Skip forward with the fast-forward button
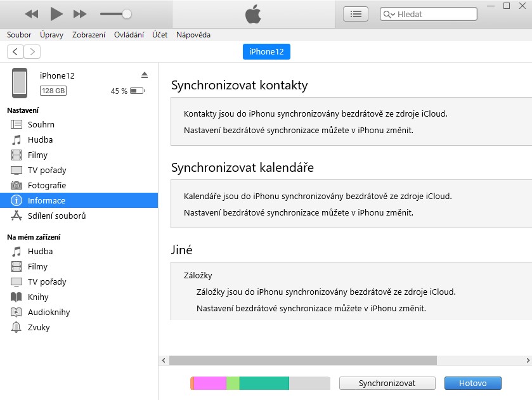 80,14
